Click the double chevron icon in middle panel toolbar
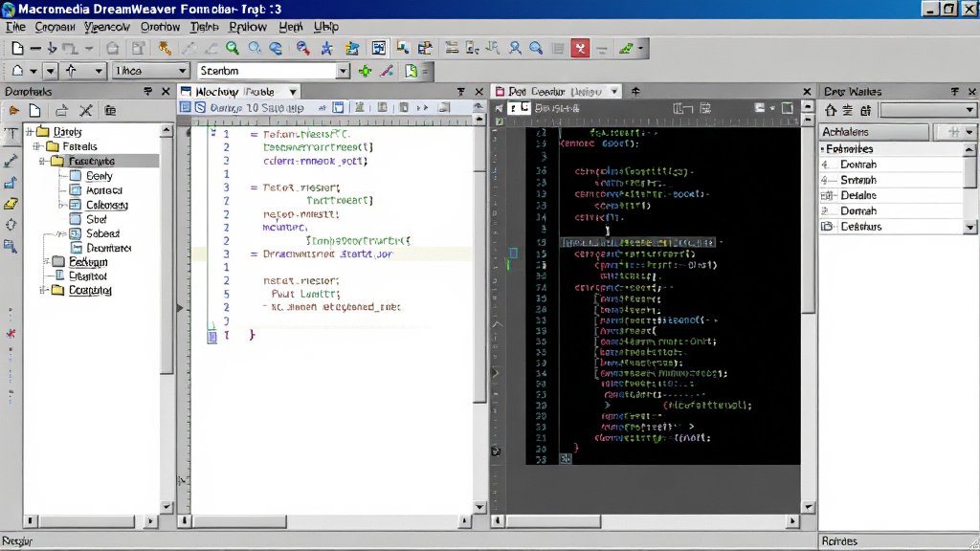Screen dimensions: 980x551 pos(422,107)
